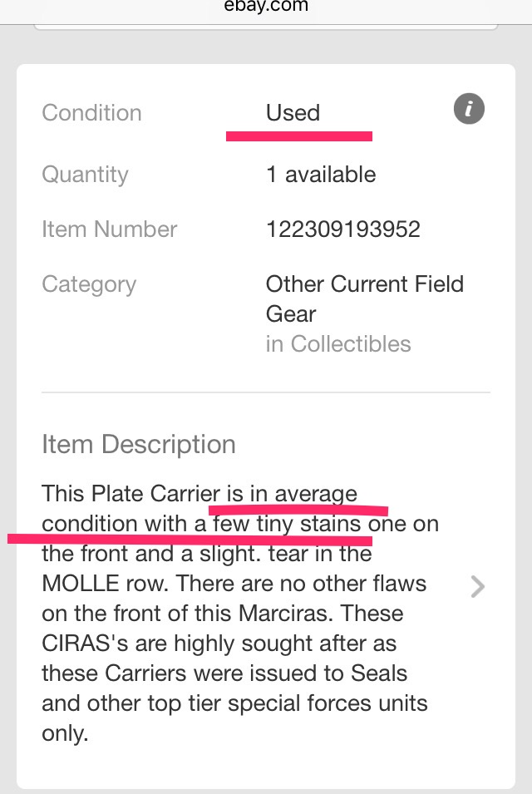
Task: Select the "1 available" quantity text
Action: coord(321,175)
